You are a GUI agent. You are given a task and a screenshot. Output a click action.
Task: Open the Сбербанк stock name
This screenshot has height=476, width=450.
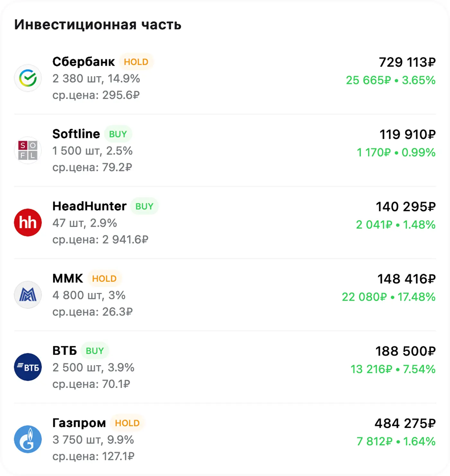84,62
